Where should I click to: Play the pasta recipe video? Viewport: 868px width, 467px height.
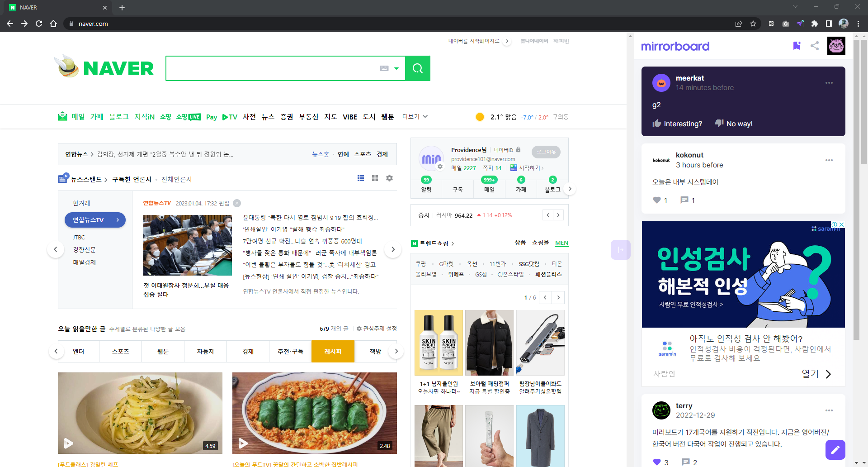click(x=69, y=443)
